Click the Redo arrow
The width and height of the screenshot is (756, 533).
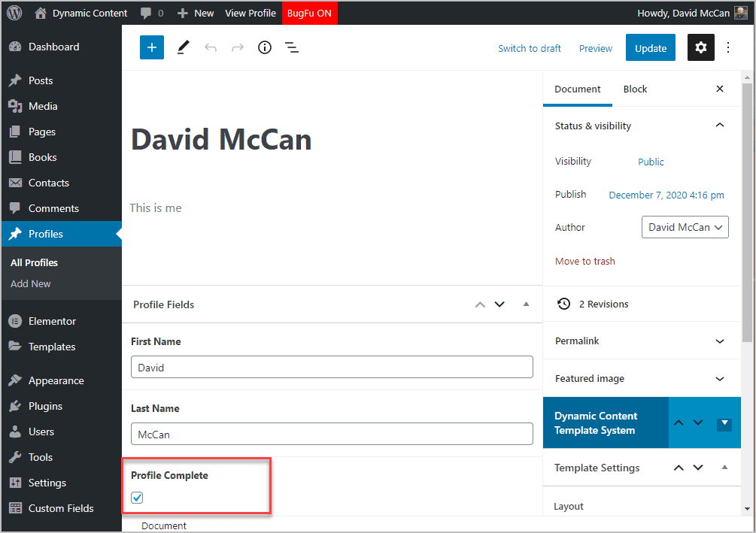tap(238, 47)
